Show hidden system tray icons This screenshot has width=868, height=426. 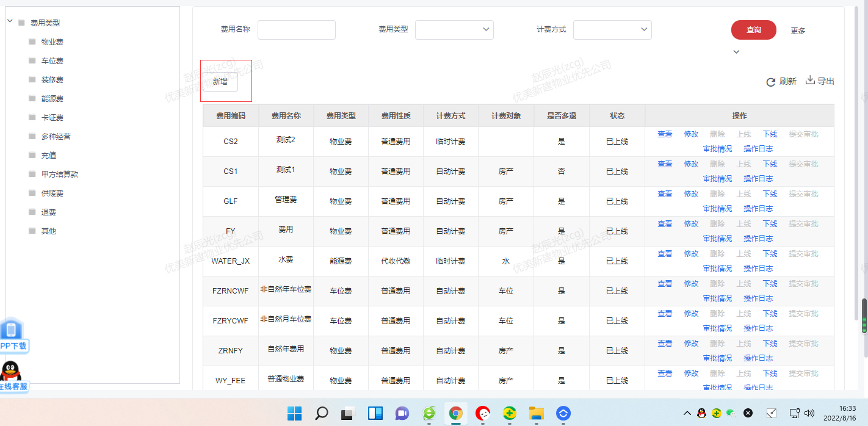(x=687, y=413)
